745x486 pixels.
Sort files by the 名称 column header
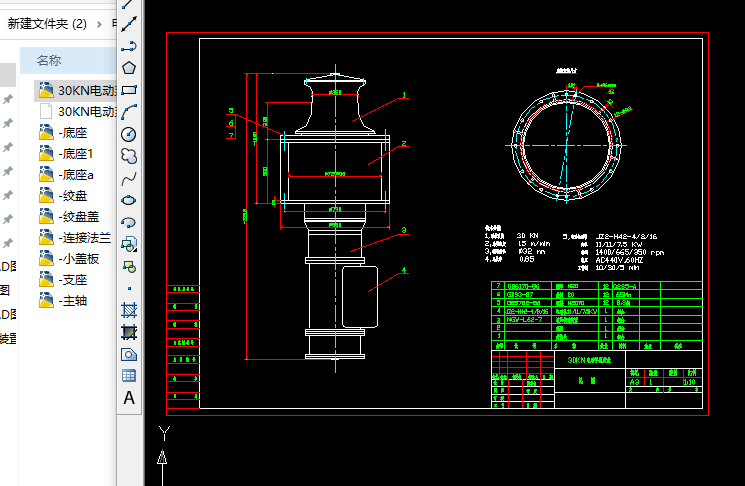50,60
